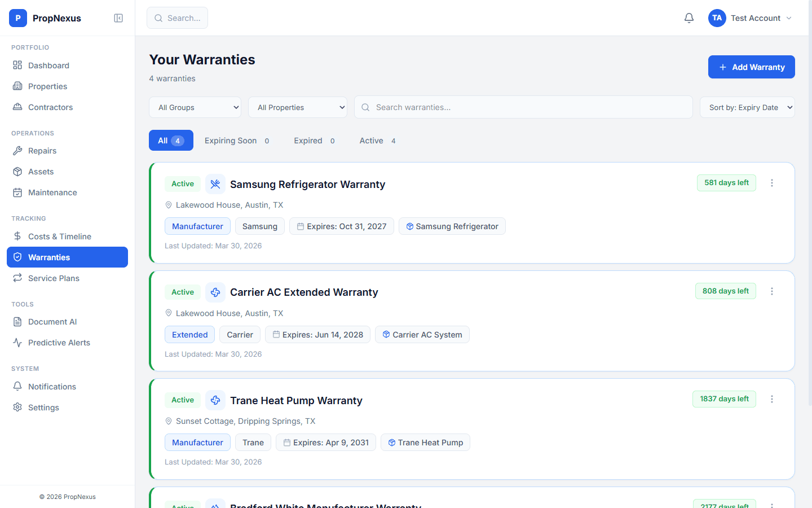The width and height of the screenshot is (812, 508).
Task: Select the Assets sidebar icon
Action: (17, 171)
